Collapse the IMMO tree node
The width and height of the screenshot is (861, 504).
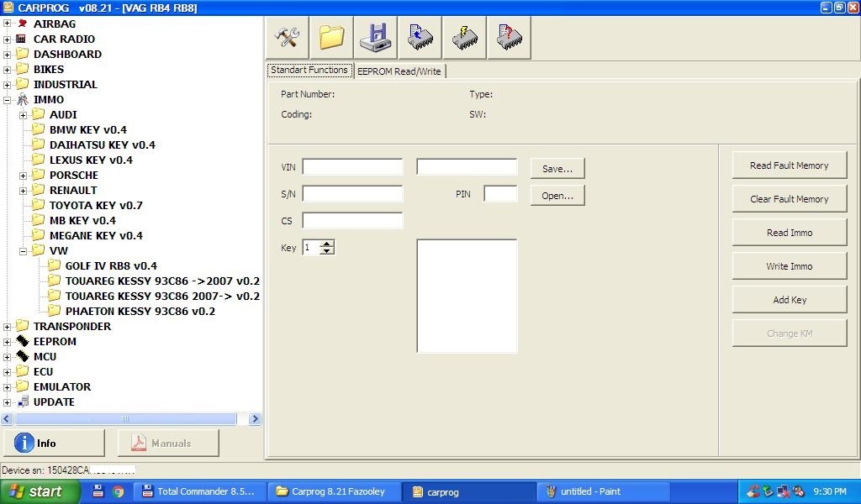click(x=7, y=100)
